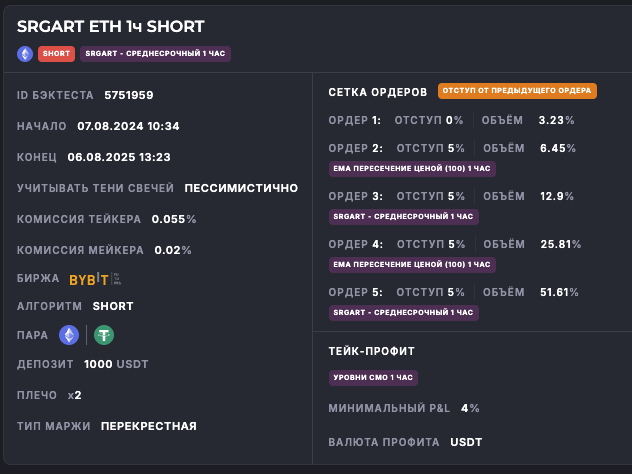
Task: Click the EMA tag under ОРДЕР 2
Action: pyautogui.click(x=412, y=168)
